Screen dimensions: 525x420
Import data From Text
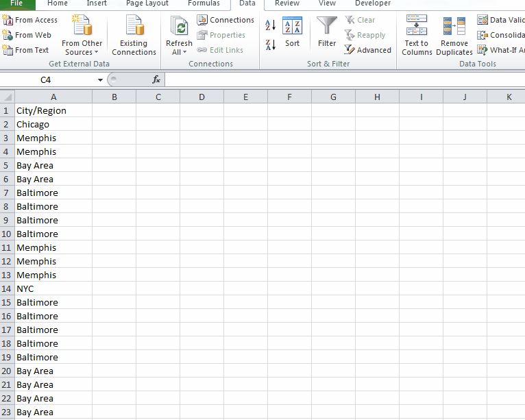click(x=26, y=50)
